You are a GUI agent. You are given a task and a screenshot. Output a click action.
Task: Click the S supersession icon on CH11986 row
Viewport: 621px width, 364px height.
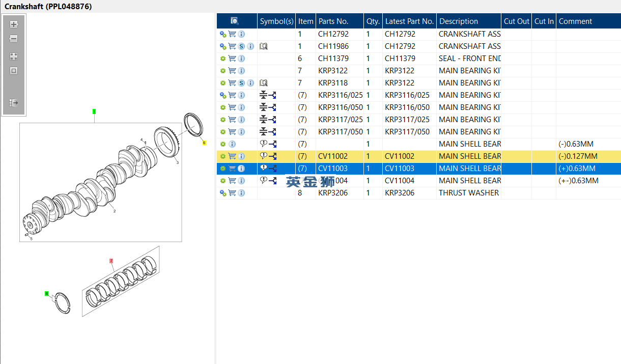[241, 46]
